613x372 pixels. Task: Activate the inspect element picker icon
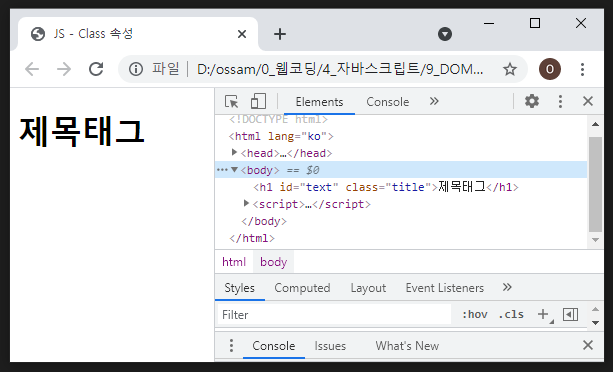coord(232,102)
